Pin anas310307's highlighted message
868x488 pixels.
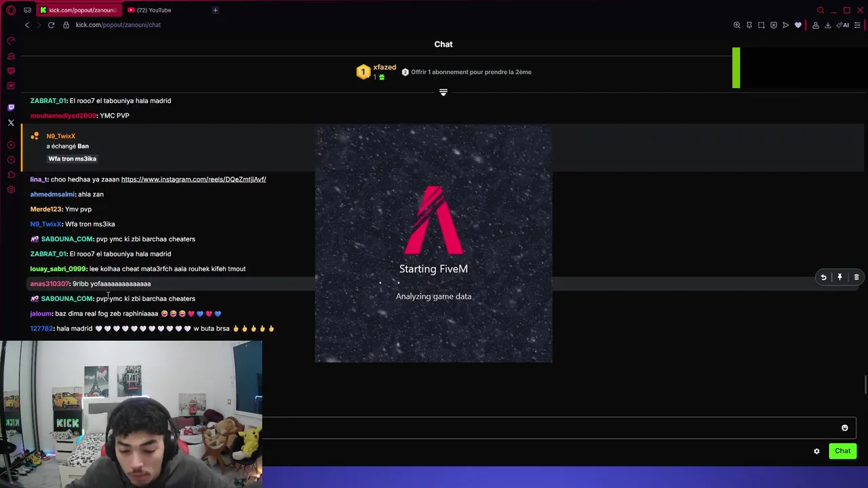(840, 277)
